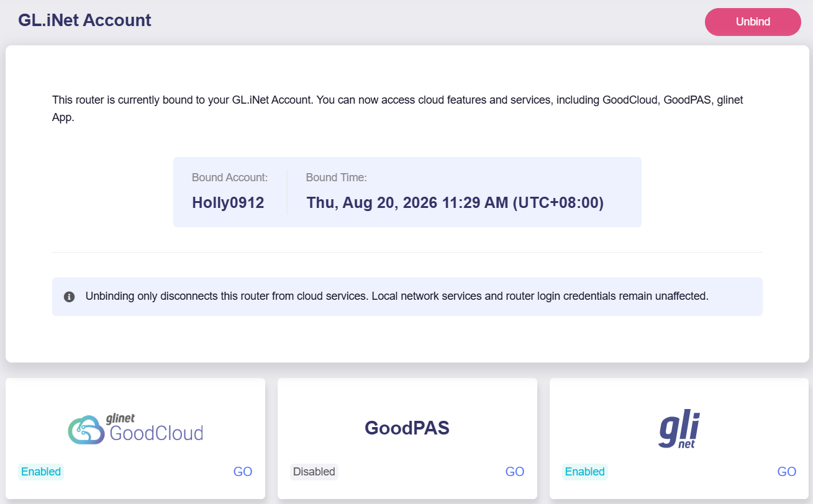Click the GL.iNet Account page heading

click(84, 20)
